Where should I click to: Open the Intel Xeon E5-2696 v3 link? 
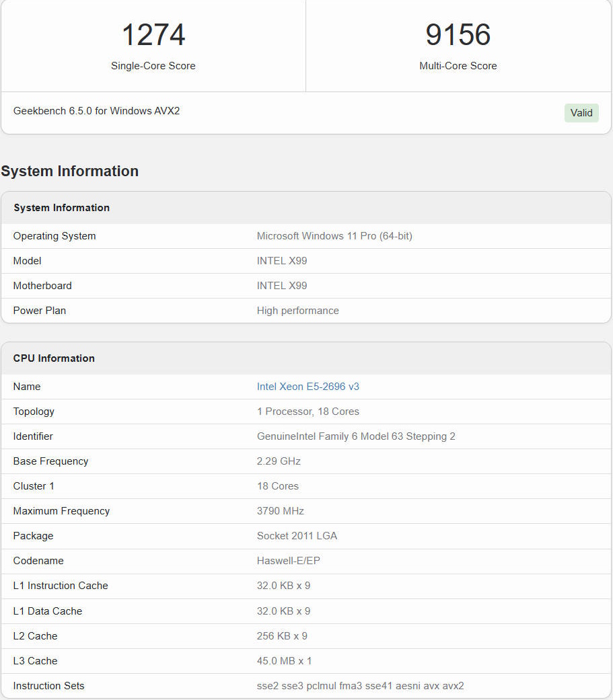click(x=308, y=387)
